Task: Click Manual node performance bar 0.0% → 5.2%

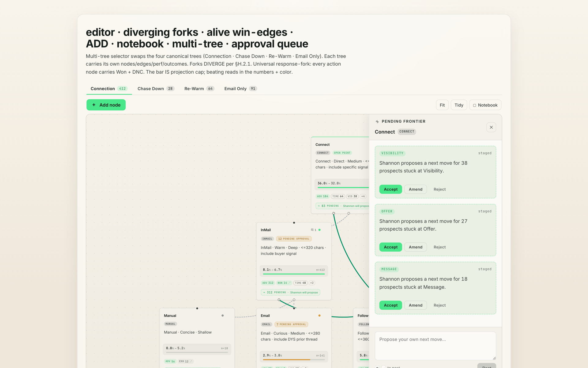Action: pyautogui.click(x=197, y=349)
